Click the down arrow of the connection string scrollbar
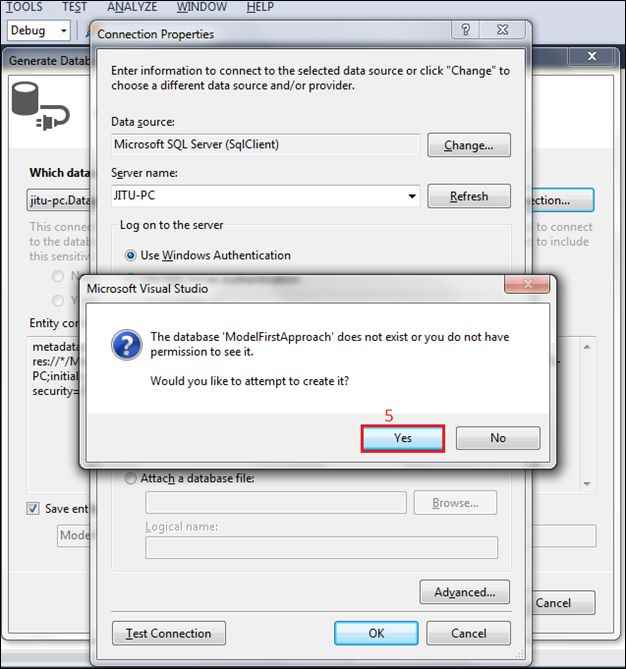The width and height of the screenshot is (626, 669). [587, 483]
